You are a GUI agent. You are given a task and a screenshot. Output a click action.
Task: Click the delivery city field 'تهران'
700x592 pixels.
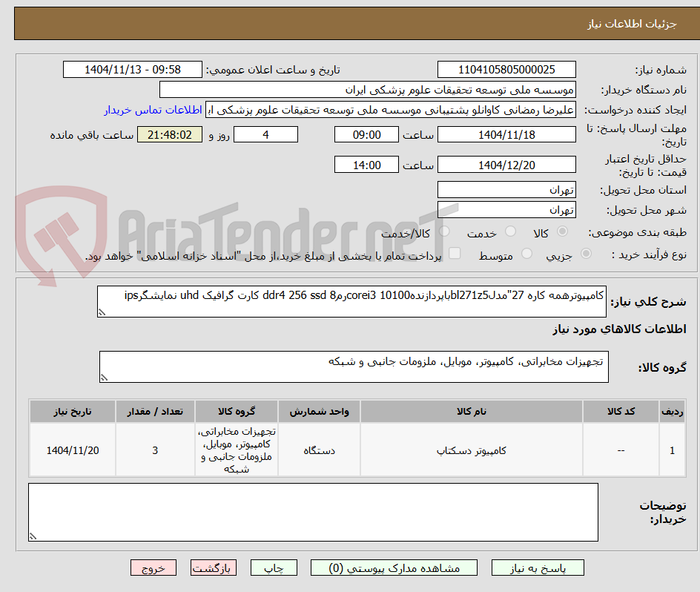(506, 210)
